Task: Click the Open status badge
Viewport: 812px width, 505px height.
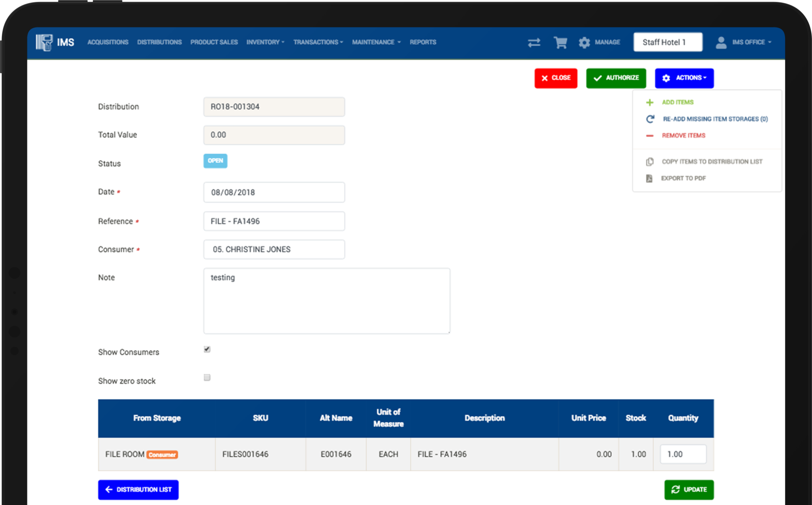Action: [215, 161]
